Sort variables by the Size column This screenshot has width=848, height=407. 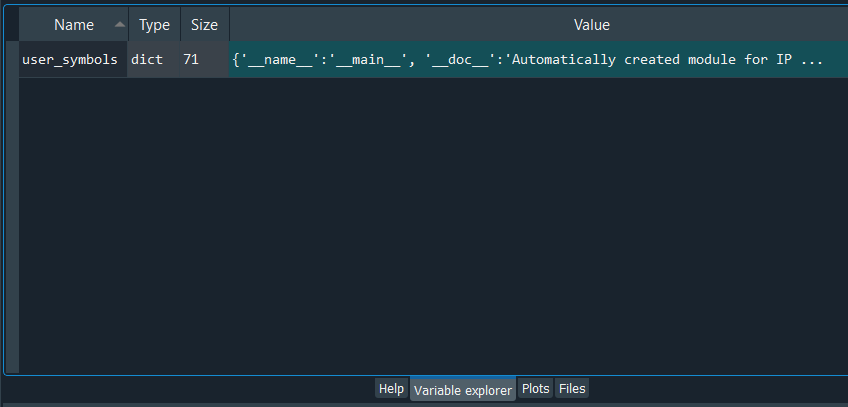(x=204, y=24)
